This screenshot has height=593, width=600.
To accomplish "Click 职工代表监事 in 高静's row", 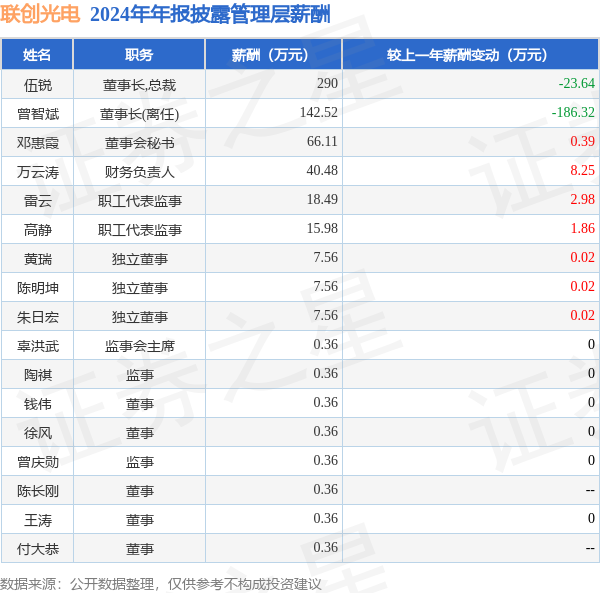I will tap(139, 230).
